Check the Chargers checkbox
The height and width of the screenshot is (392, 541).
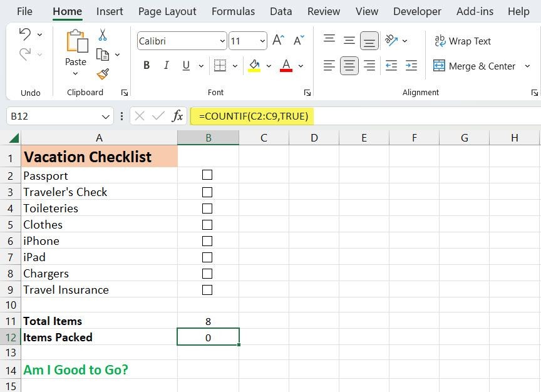207,274
